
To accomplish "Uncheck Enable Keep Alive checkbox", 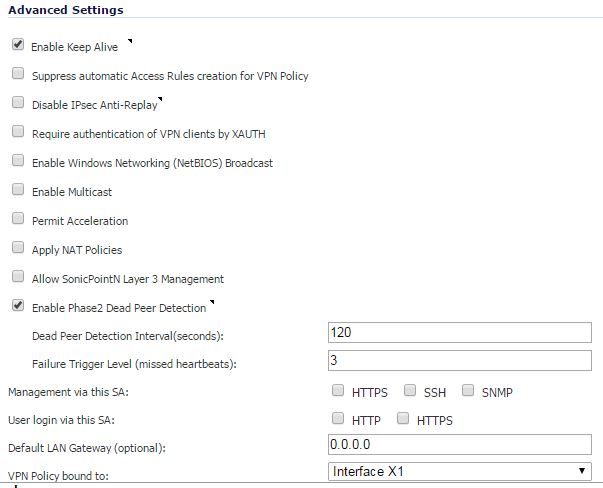I will (x=18, y=45).
